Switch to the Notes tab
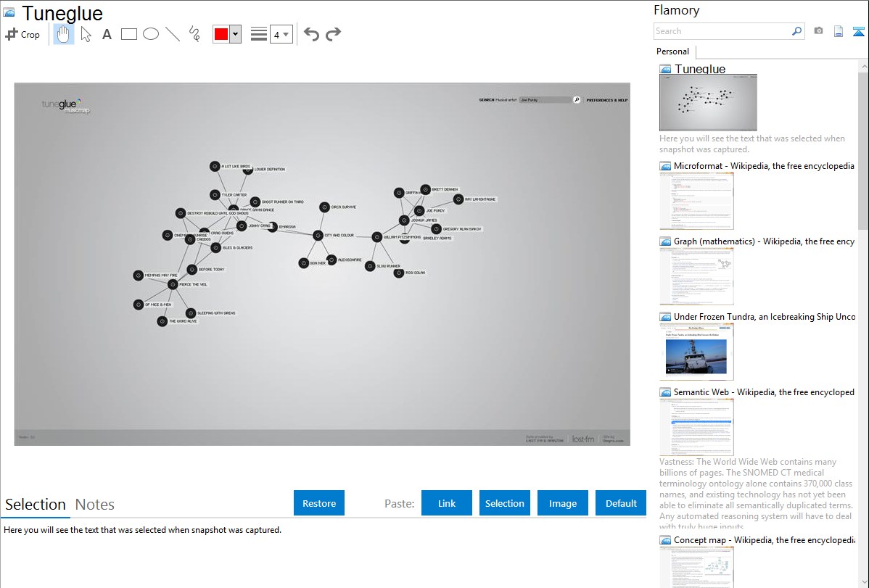Screen dimensions: 869x588 click(x=95, y=505)
